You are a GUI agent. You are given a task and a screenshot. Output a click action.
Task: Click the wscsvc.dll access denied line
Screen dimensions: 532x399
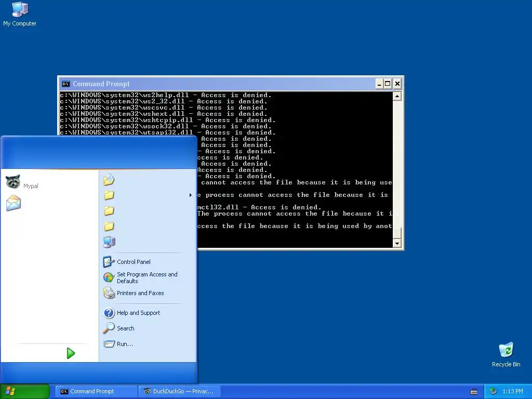tap(164, 108)
